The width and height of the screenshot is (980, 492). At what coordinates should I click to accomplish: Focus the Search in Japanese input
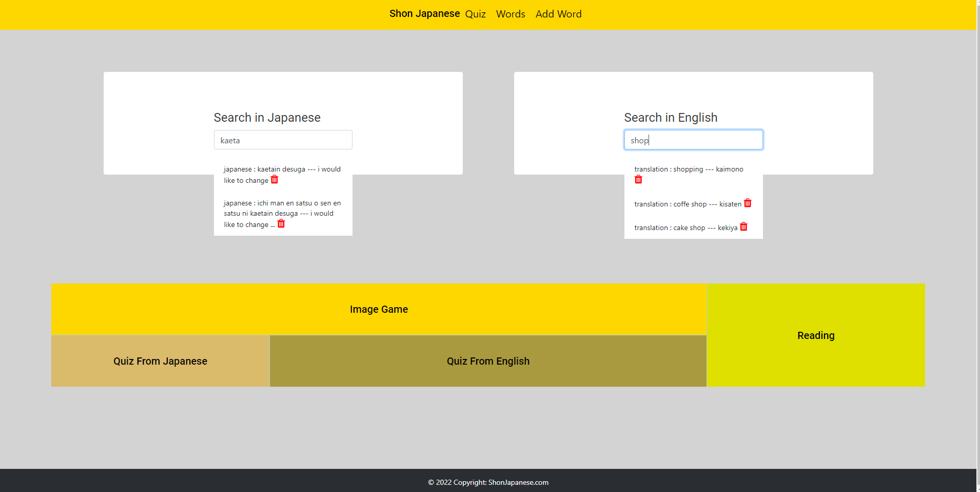coord(283,140)
